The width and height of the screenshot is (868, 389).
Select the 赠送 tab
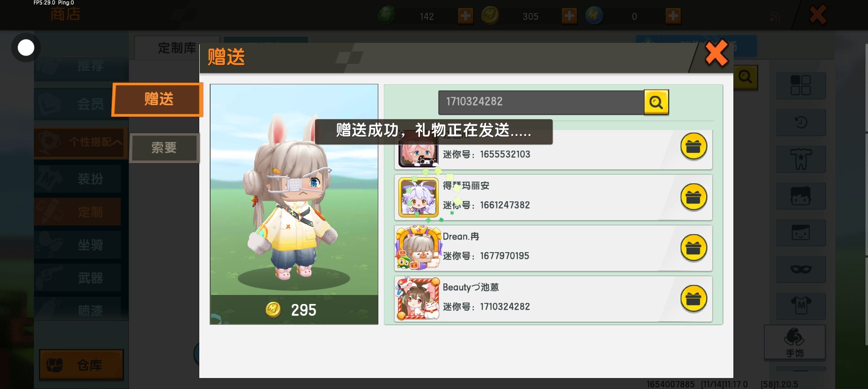pyautogui.click(x=158, y=99)
